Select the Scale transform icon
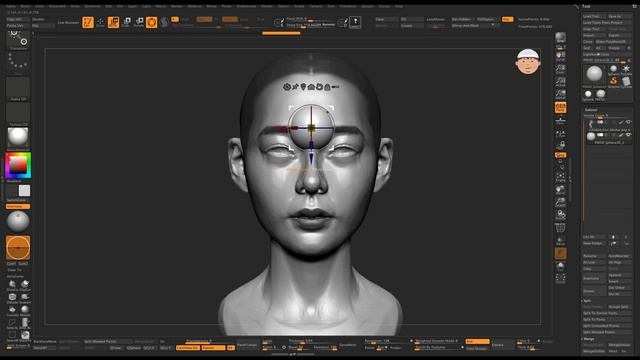The height and width of the screenshot is (360, 640). tap(126, 22)
